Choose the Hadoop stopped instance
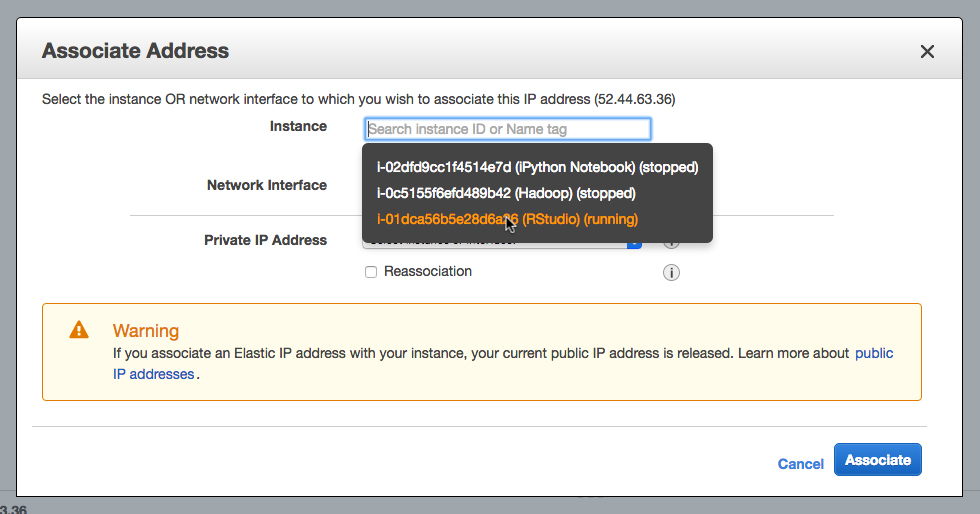This screenshot has width=980, height=514. pos(506,193)
